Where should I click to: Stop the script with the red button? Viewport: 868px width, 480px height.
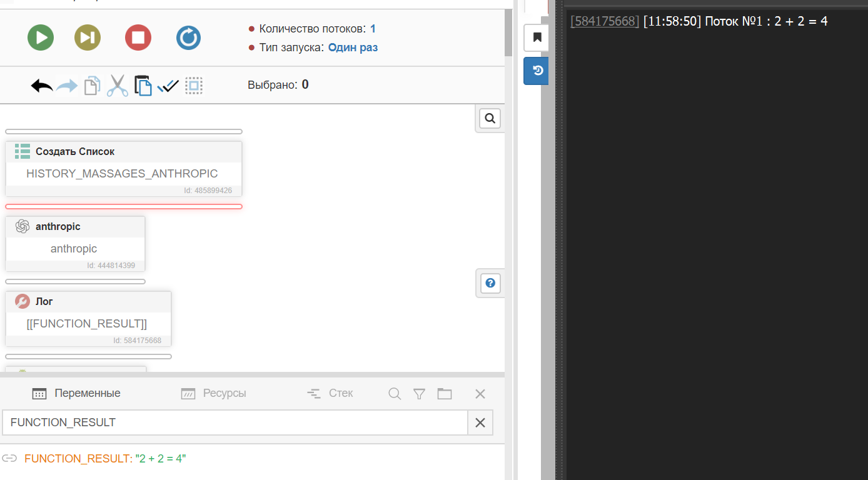[138, 38]
